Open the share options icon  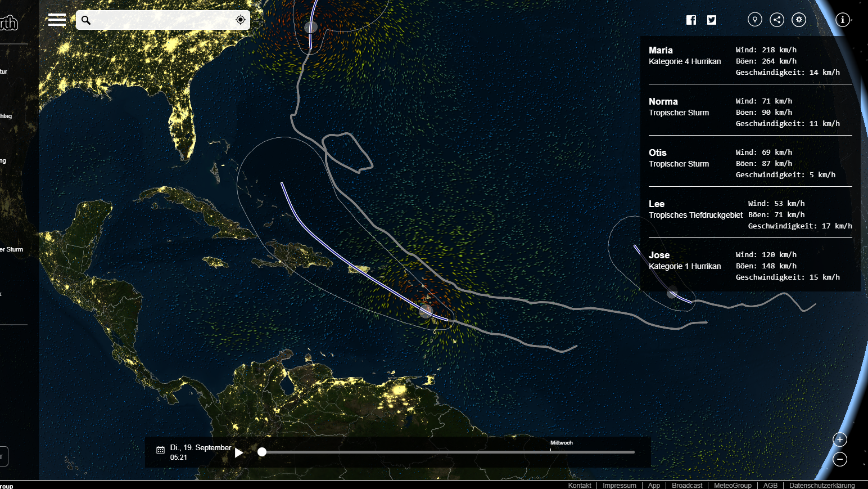coord(777,20)
